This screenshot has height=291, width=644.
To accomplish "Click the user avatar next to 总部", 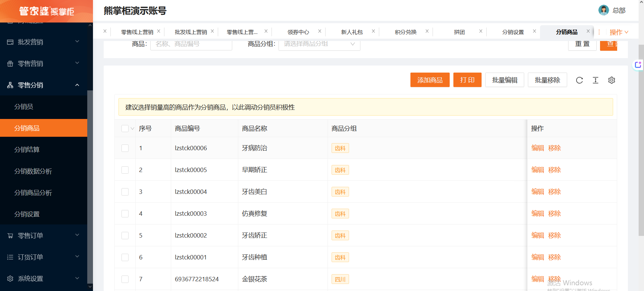I will click(603, 10).
